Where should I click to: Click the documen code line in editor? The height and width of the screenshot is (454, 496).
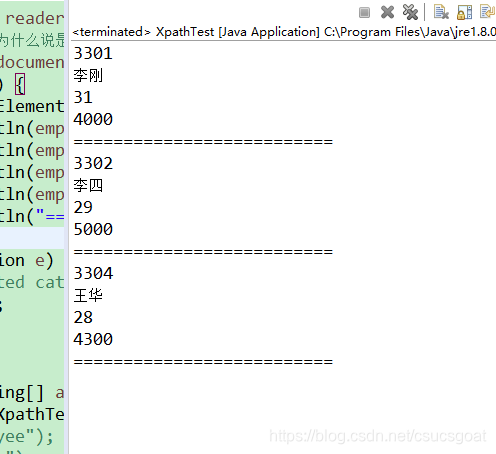coord(32,62)
